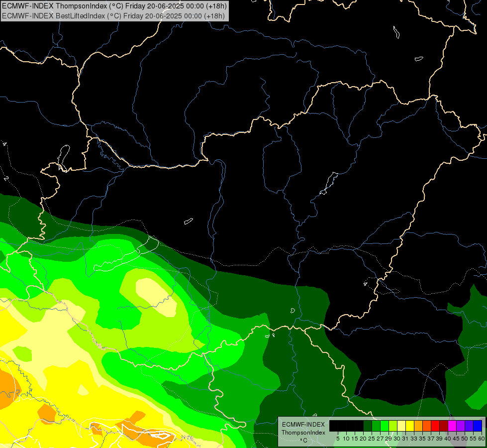Click legend scale value '45'

457,439
